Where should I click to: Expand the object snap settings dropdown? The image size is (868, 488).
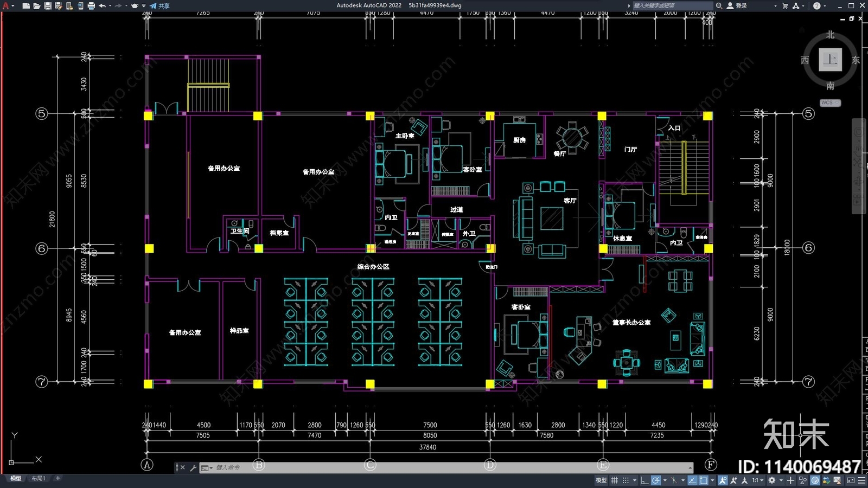click(712, 480)
